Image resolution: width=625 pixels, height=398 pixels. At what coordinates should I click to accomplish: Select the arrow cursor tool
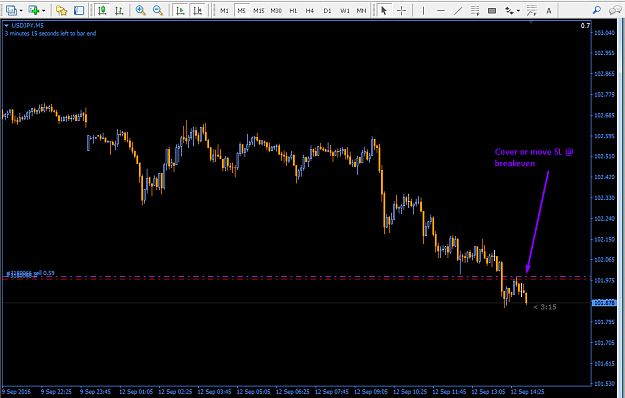[384, 10]
